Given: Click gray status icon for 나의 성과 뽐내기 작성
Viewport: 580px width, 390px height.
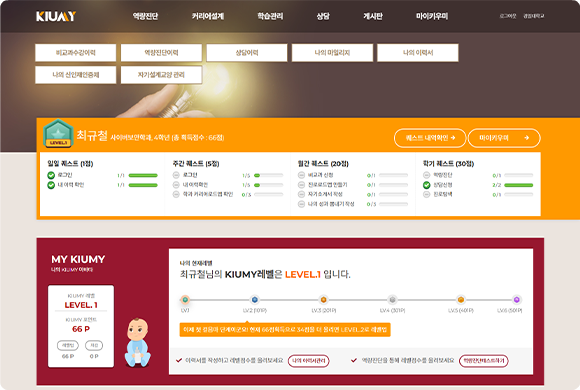Looking at the screenshot, I should click(x=301, y=204).
